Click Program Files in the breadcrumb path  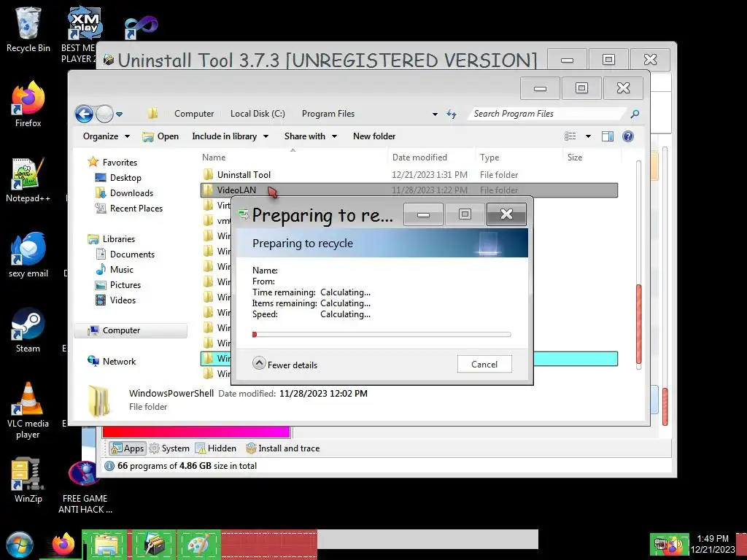coord(328,114)
